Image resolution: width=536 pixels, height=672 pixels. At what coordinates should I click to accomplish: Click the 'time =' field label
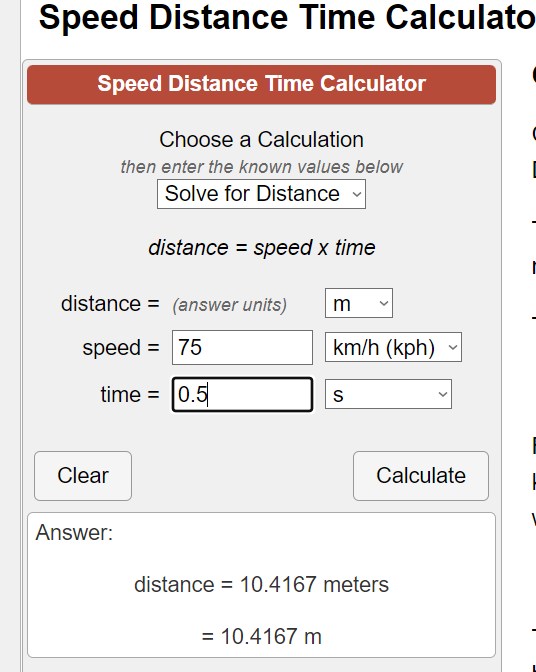(130, 394)
